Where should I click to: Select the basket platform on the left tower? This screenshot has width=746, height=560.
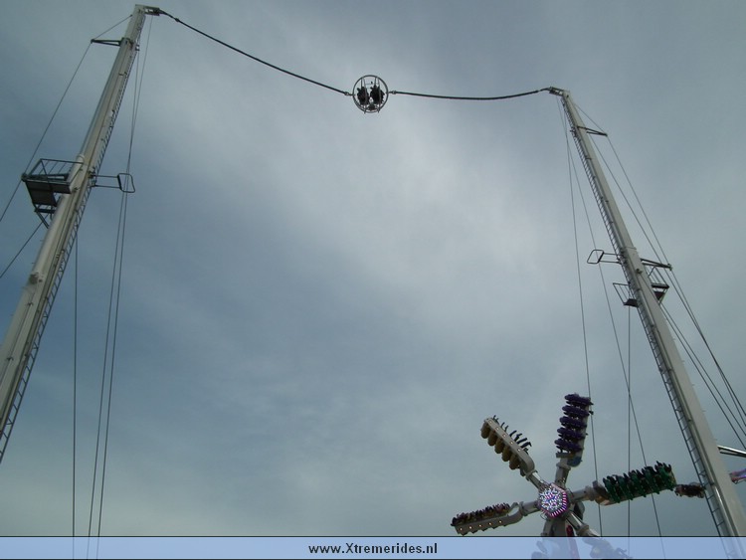coord(48,184)
